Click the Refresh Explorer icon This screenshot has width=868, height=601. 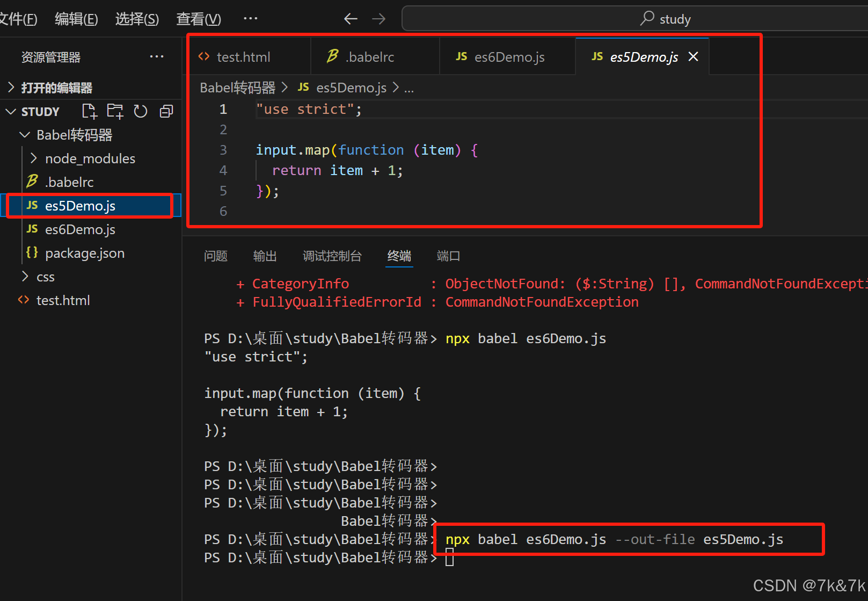140,111
